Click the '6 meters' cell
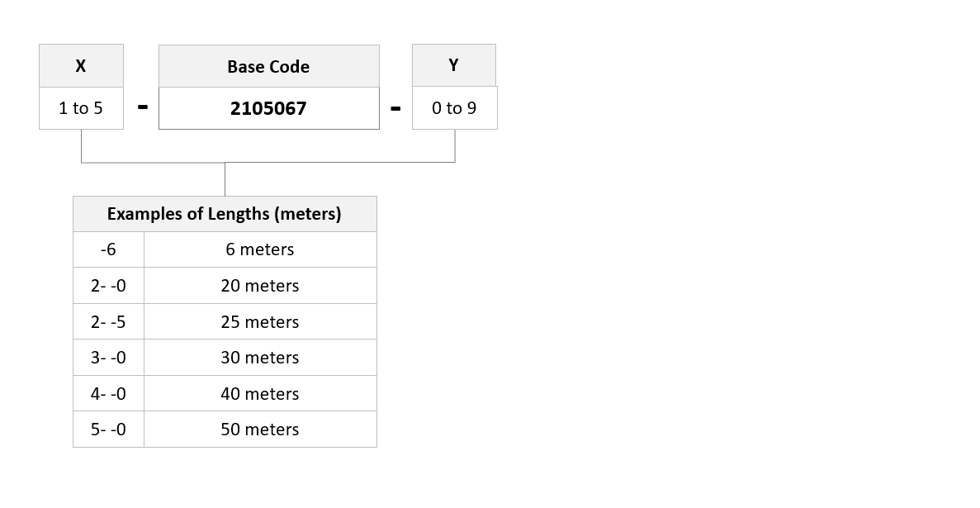This screenshot has height=508, width=980. point(260,249)
